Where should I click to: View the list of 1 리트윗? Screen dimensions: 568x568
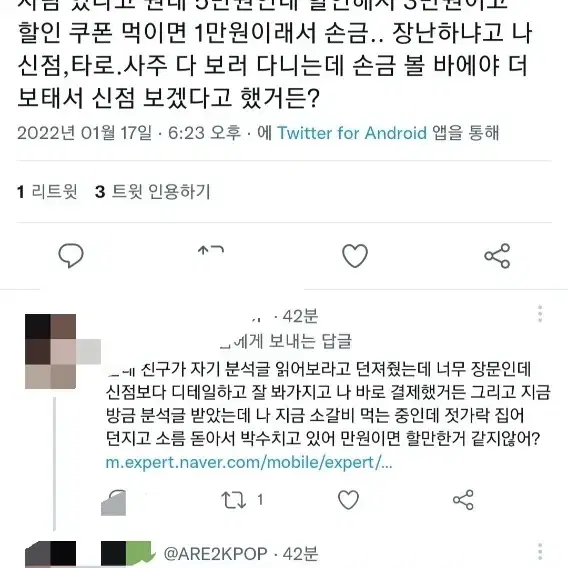click(x=47, y=191)
